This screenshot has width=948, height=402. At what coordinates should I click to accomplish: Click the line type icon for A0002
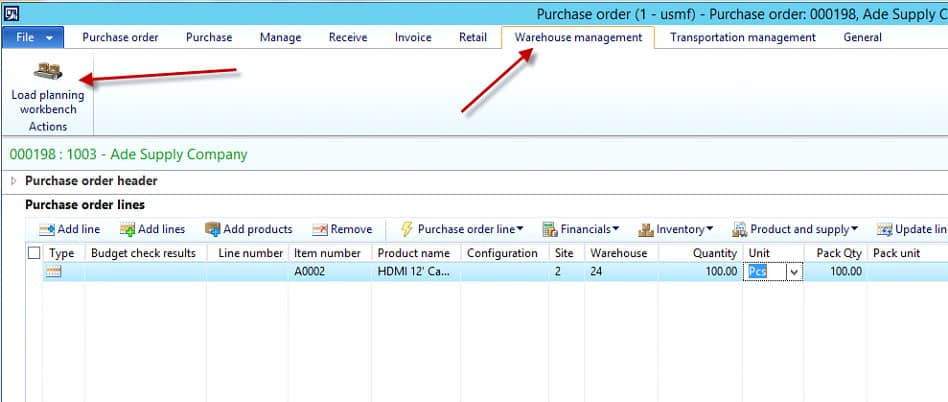[54, 272]
